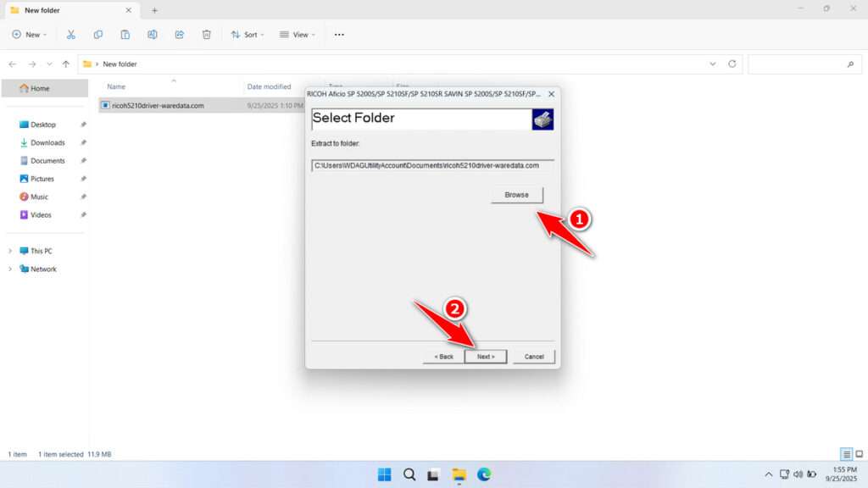Switch to details view layout
This screenshot has width=868, height=488.
847,454
